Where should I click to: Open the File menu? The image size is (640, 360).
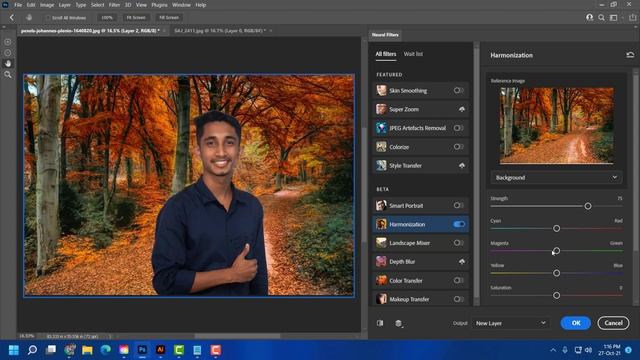pos(18,5)
